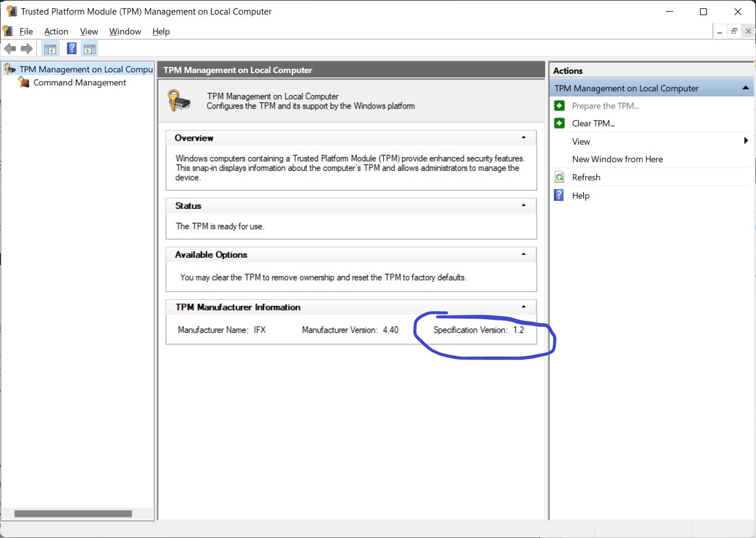This screenshot has height=538, width=756.
Task: Click the blue Help toolbar icon
Action: coord(72,48)
